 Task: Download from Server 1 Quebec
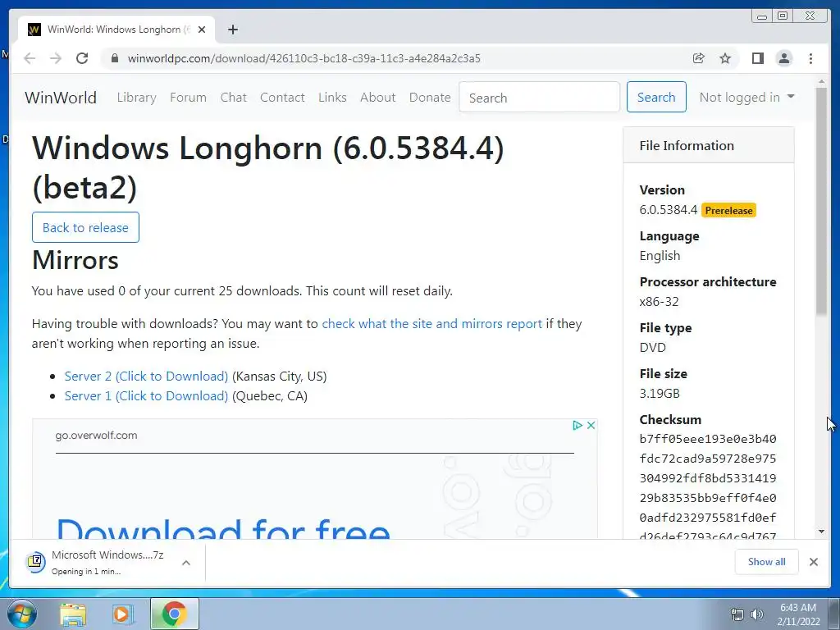click(146, 396)
